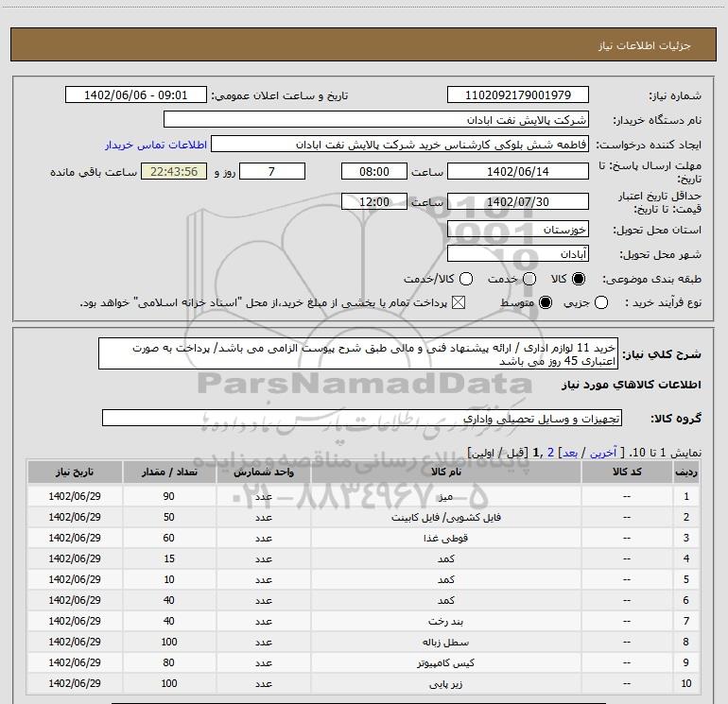Viewport: 728px width, 704px height.
Task: Click quantity 60 in the قوطی غذا row
Action: [x=169, y=538]
